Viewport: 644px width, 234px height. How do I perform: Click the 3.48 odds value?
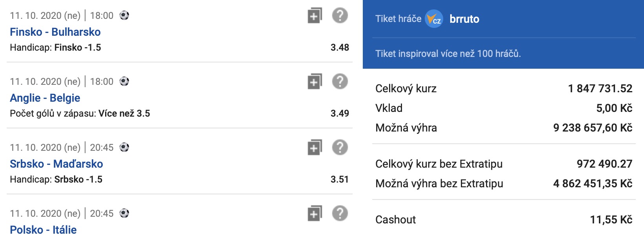[340, 48]
